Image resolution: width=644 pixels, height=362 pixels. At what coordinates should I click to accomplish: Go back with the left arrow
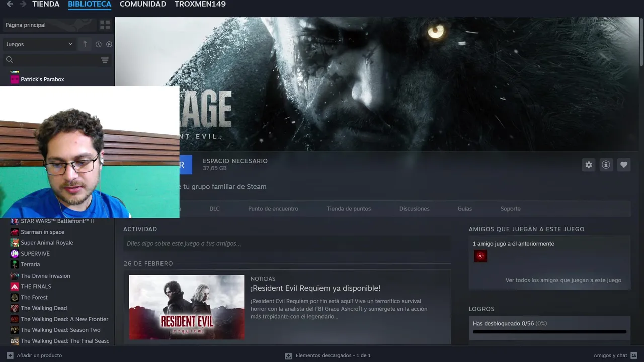pos(10,4)
